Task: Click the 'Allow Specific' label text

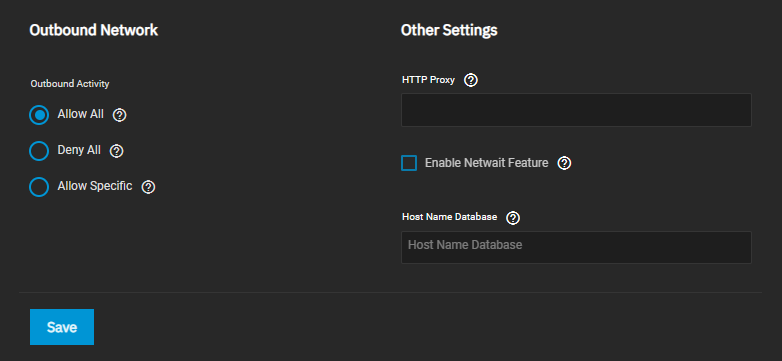Action: point(95,186)
